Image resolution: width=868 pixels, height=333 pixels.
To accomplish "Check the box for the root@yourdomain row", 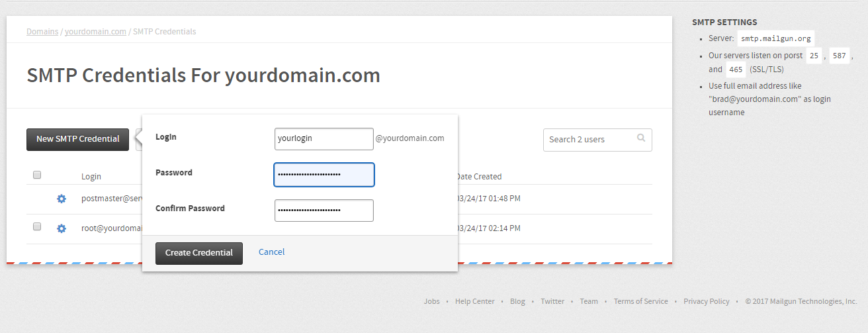I will 37,226.
